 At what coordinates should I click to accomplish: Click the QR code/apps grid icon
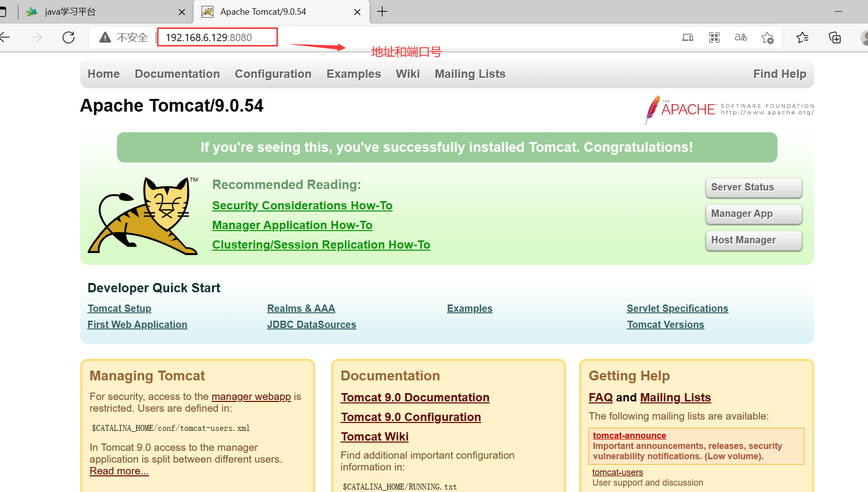tap(714, 37)
